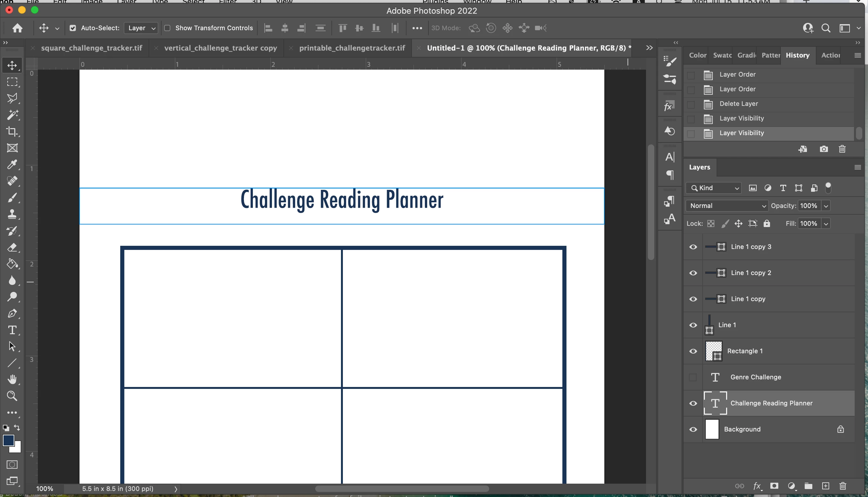Show the Genre Challenge layer
Screen dimensions: 868x497
693,377
